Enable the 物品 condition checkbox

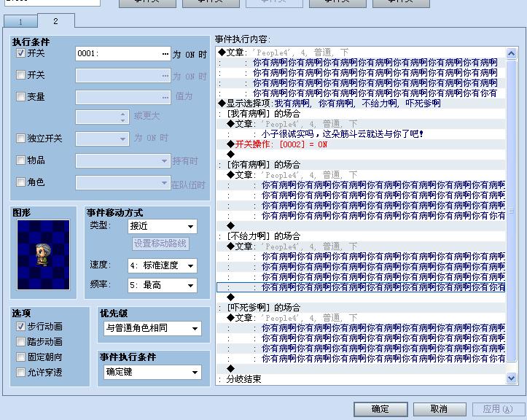[x=21, y=160]
